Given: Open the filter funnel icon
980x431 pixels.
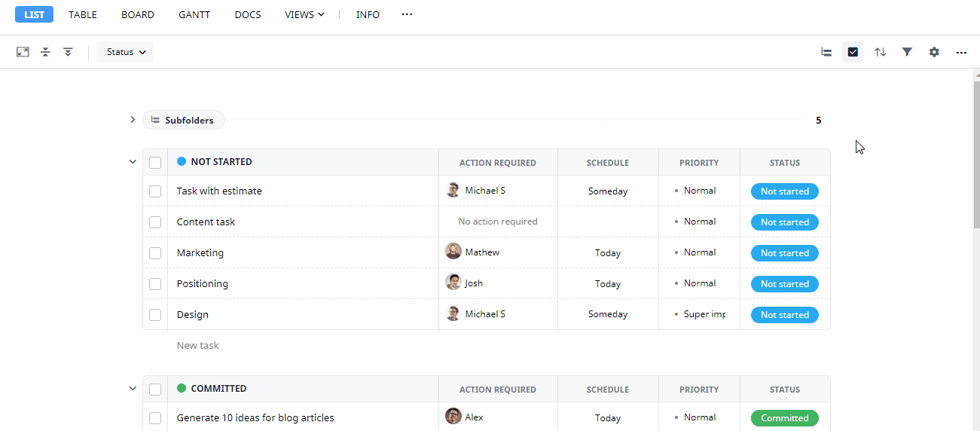Looking at the screenshot, I should tap(907, 52).
